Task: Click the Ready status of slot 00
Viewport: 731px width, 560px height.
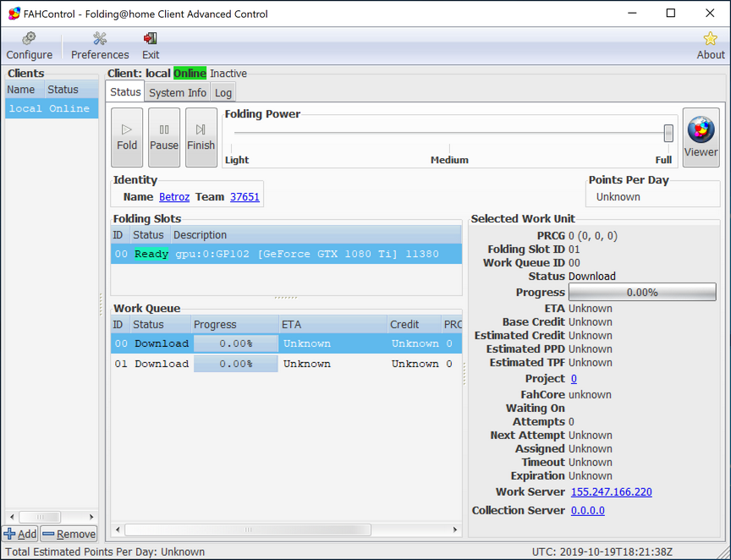Action: point(151,254)
